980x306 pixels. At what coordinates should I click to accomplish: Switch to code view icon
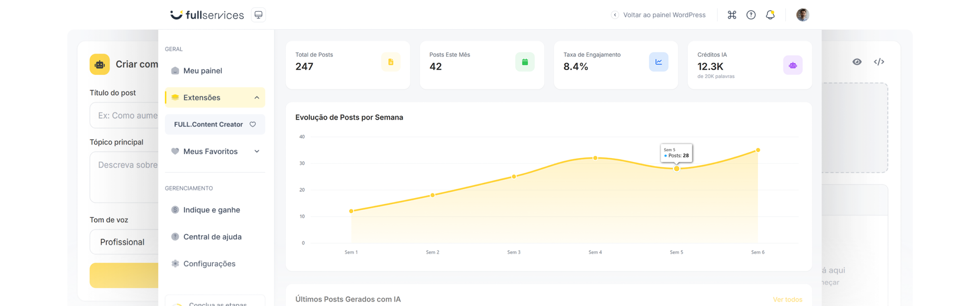coord(879,62)
